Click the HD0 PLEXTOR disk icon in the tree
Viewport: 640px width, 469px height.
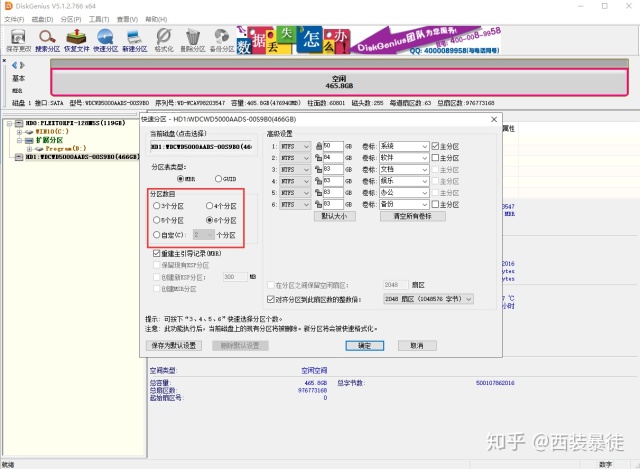click(x=19, y=123)
